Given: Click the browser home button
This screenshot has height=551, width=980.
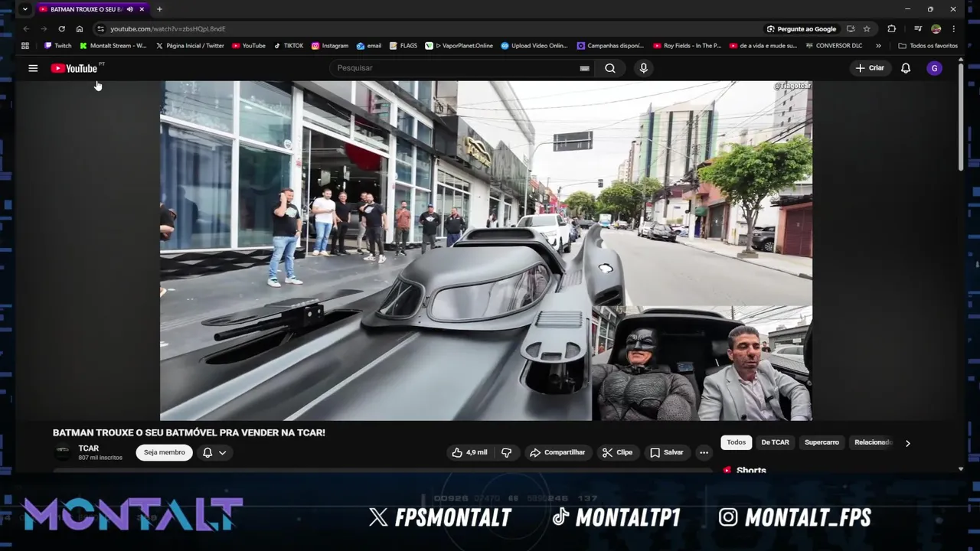Looking at the screenshot, I should tap(79, 29).
